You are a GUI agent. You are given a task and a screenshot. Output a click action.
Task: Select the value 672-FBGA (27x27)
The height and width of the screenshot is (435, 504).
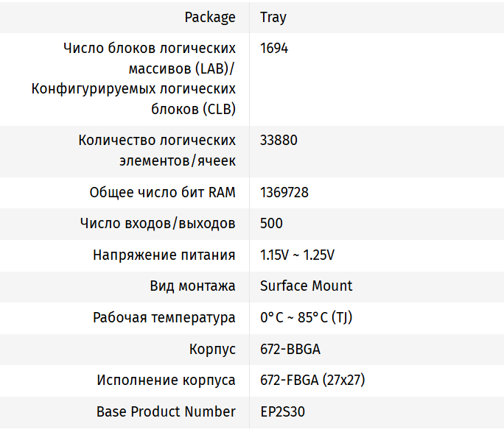312,381
